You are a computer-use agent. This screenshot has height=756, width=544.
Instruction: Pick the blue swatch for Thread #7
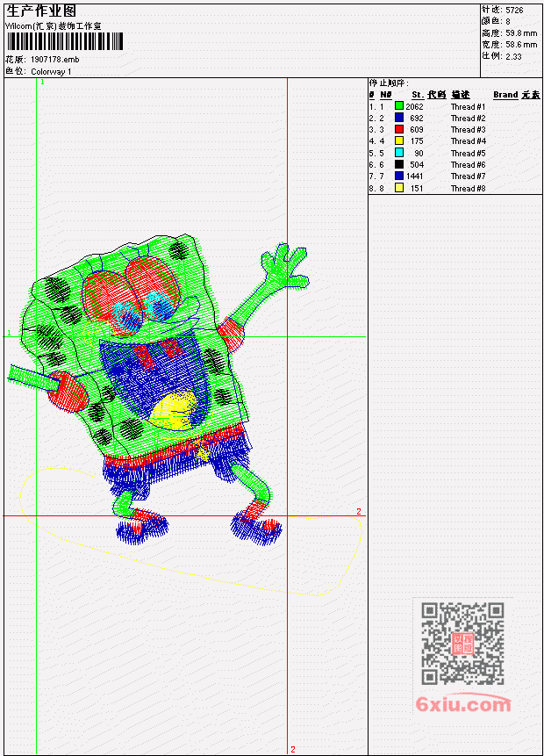399,176
